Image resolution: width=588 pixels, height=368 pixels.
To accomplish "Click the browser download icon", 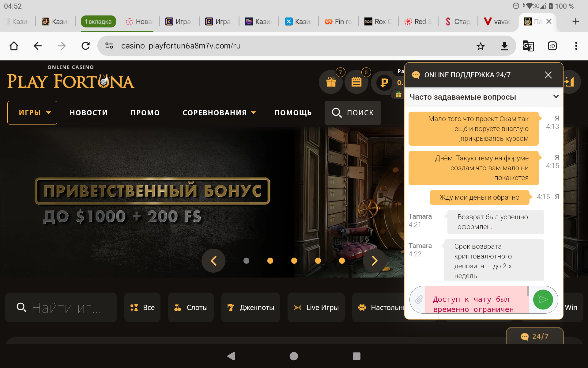I will tap(504, 46).
